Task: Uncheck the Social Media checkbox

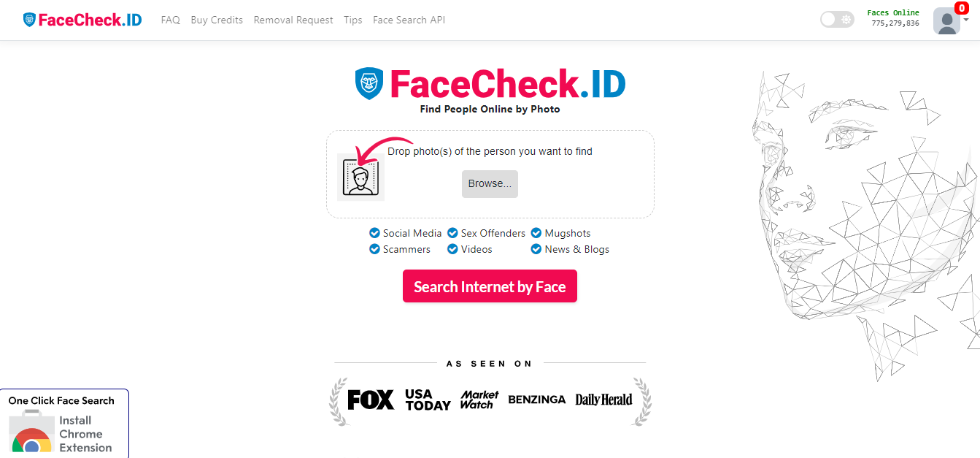Action: [375, 233]
